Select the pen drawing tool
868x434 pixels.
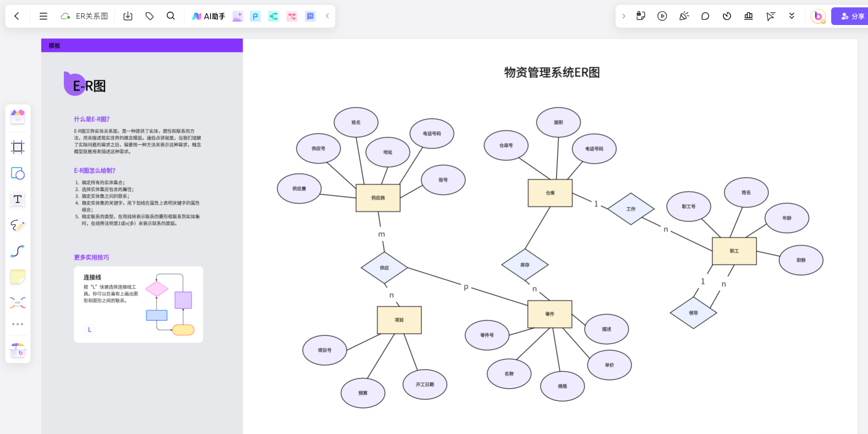[x=18, y=225]
